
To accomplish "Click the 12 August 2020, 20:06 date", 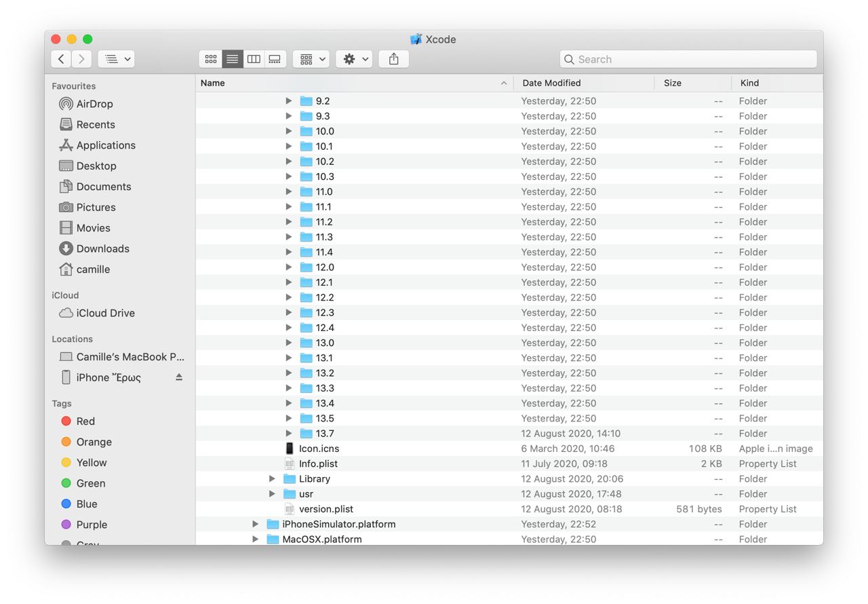I will [x=572, y=478].
